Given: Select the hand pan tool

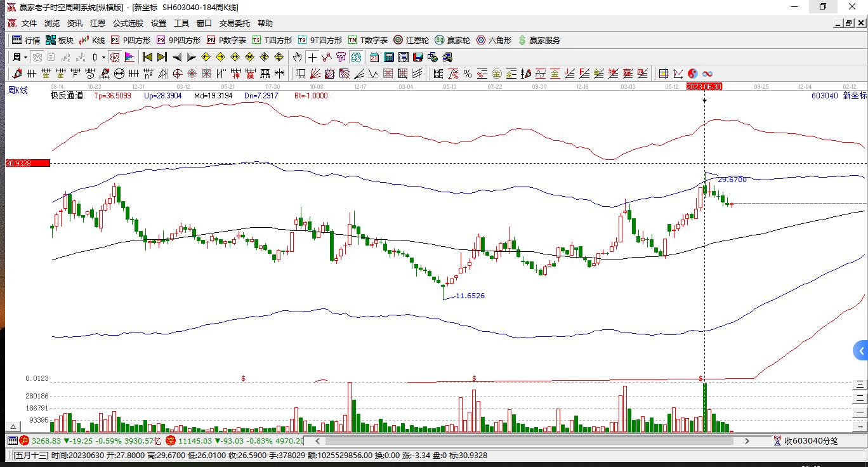Looking at the screenshot, I should (298, 57).
